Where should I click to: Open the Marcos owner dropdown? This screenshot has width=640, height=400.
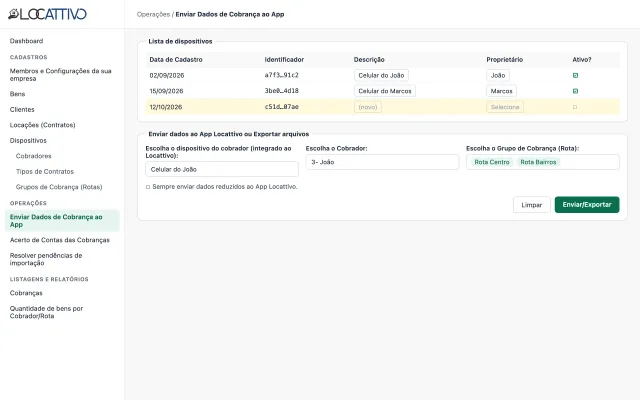pos(501,91)
